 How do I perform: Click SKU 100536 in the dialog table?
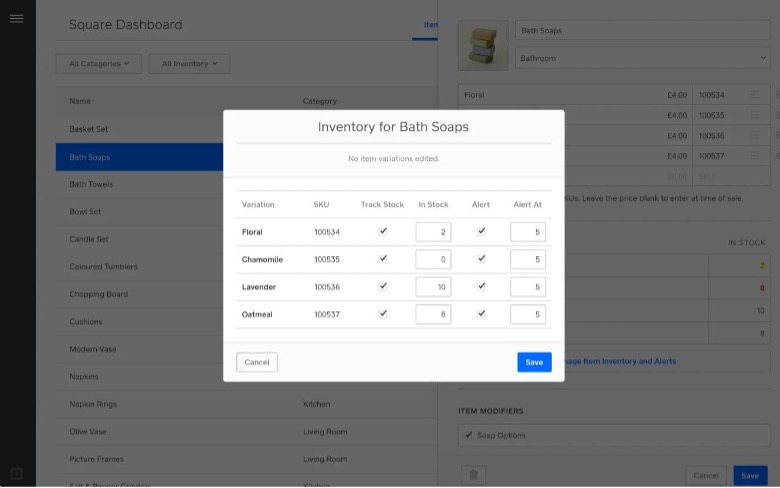(x=327, y=287)
